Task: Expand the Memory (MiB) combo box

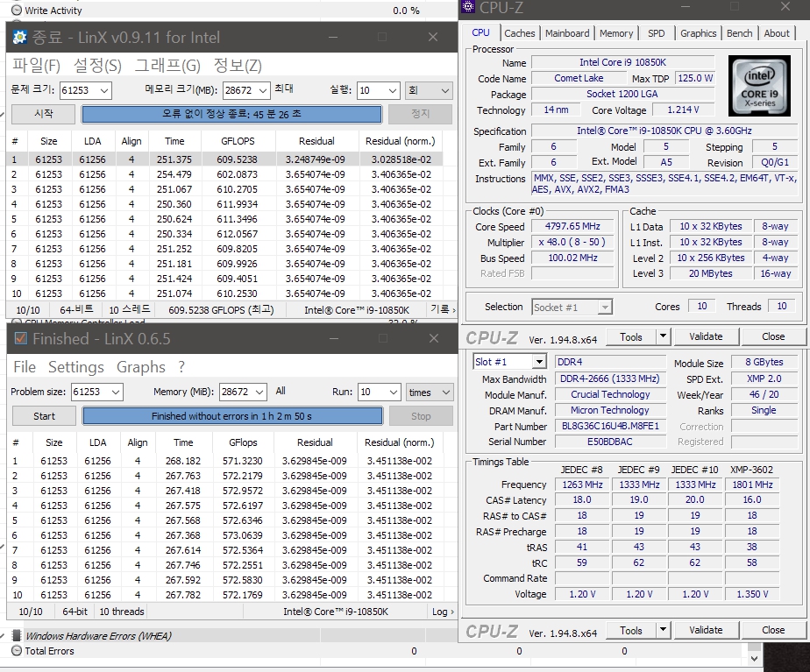Action: point(259,393)
